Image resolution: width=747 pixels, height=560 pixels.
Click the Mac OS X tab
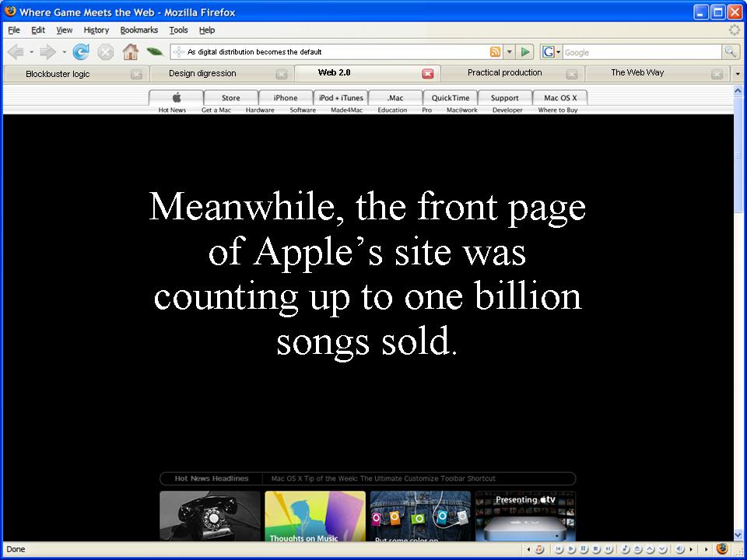click(560, 98)
